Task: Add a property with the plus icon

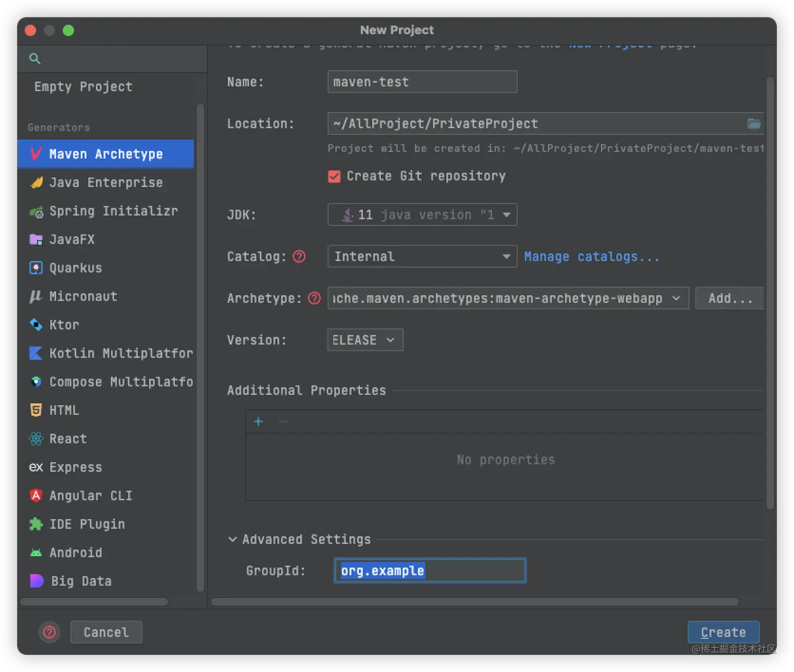Action: [x=258, y=422]
